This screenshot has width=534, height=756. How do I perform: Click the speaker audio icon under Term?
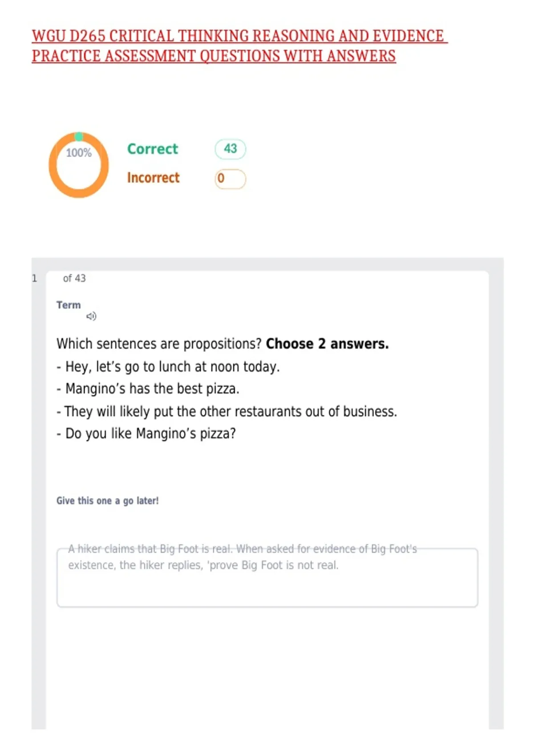pyautogui.click(x=91, y=316)
